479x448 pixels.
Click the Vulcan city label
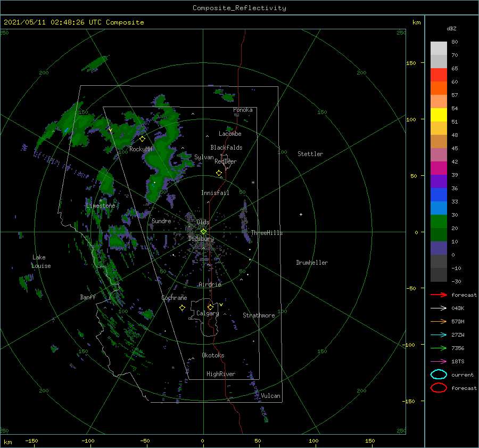click(x=271, y=396)
